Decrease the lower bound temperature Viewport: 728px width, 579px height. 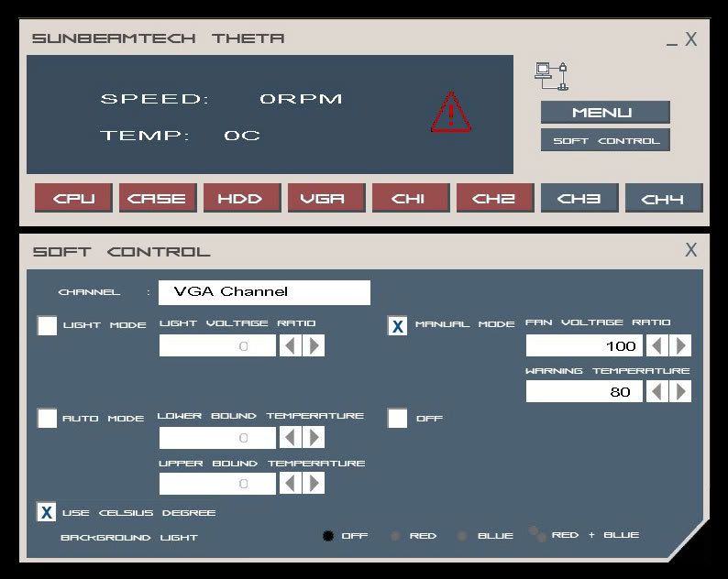click(x=290, y=438)
